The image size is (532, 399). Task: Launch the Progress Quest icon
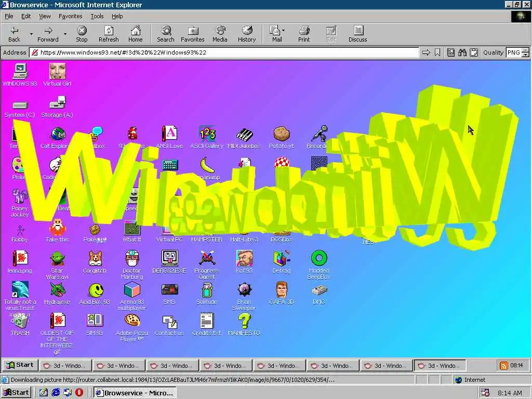207,264
